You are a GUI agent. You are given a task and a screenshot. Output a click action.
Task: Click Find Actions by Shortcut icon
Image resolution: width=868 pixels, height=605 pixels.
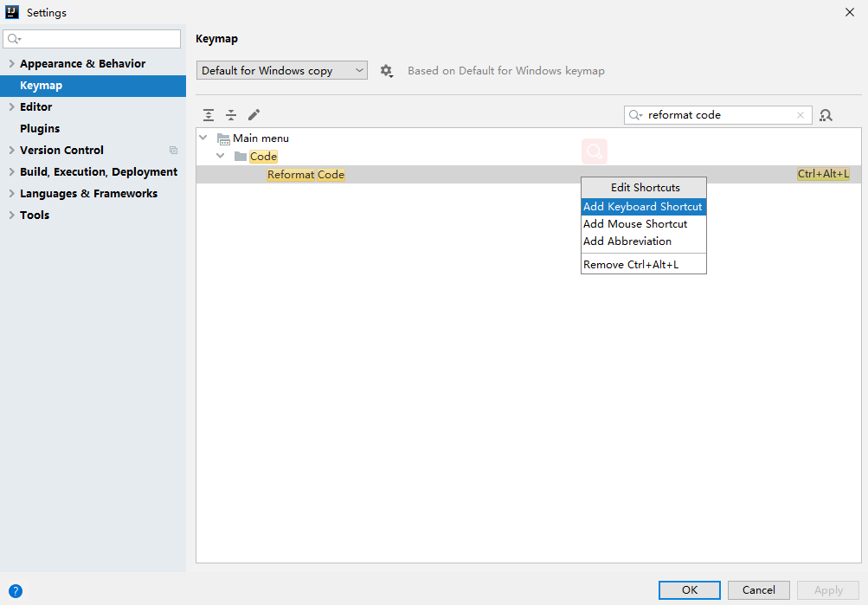[826, 115]
